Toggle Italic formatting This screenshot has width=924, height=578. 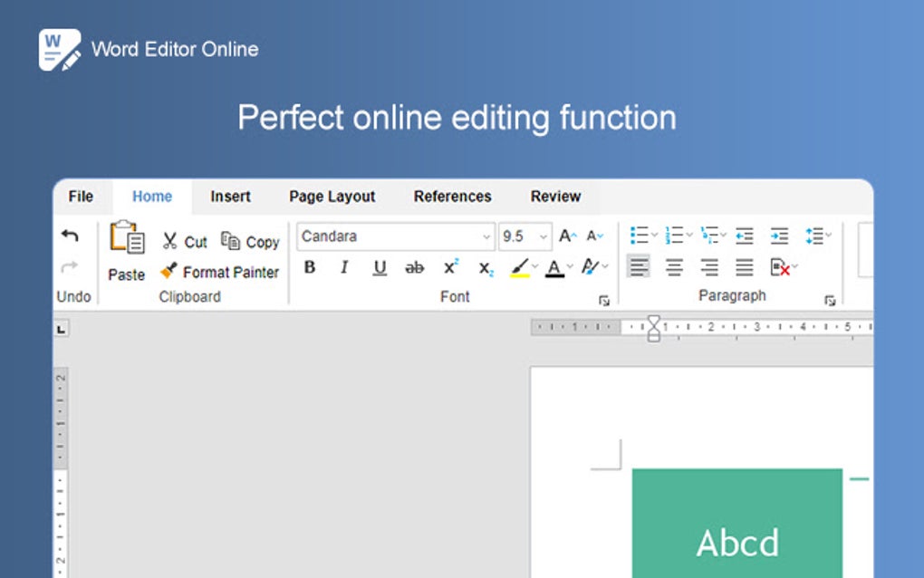(345, 267)
